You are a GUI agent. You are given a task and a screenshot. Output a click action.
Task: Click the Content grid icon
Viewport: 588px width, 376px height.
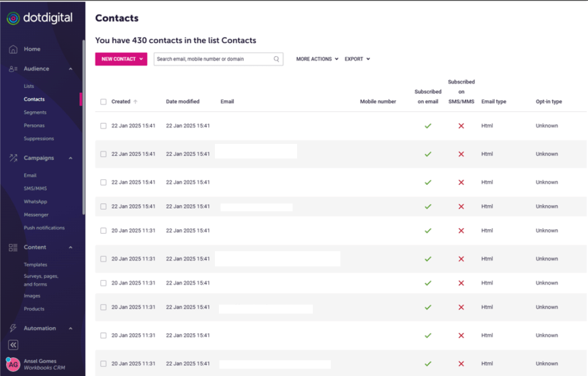tap(13, 247)
